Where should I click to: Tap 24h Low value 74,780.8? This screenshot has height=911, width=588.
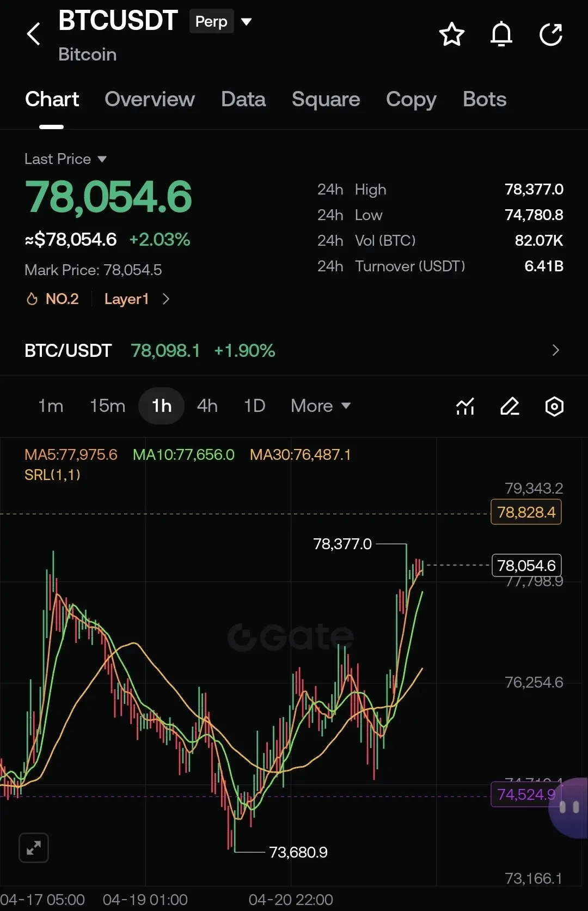point(534,215)
